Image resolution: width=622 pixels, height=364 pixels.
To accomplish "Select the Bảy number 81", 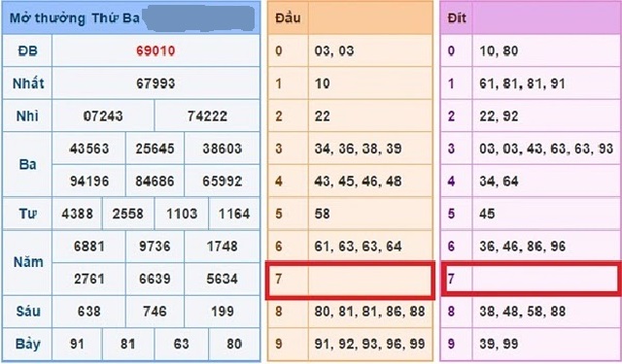I will coord(127,344).
